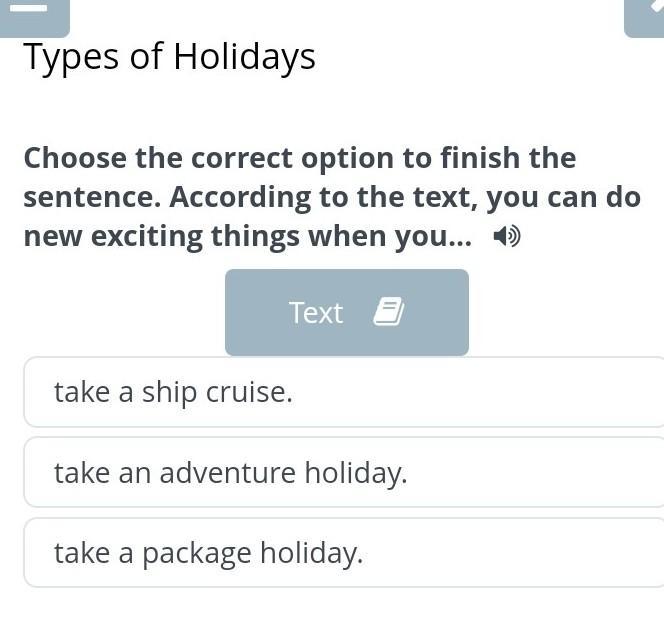This screenshot has width=664, height=629.
Task: Open the Text reading passage
Action: pyautogui.click(x=346, y=313)
